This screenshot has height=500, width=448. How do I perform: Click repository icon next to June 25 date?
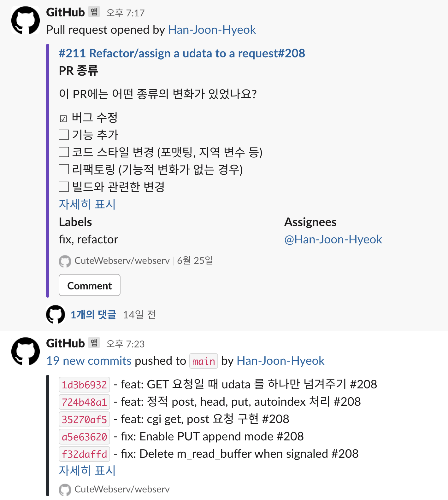(x=65, y=261)
